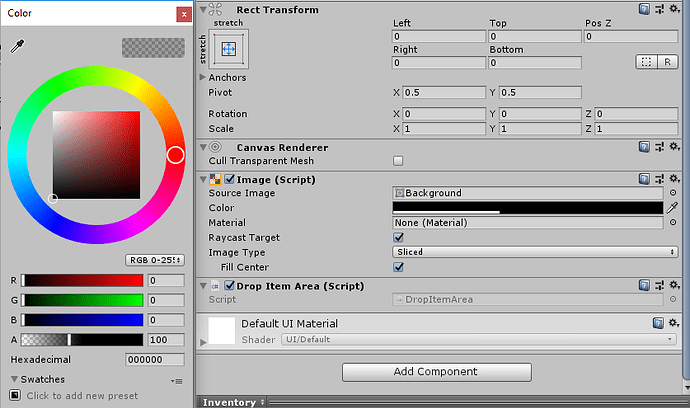This screenshot has height=408, width=690.
Task: Click the checkered color preview swatch
Action: tap(153, 48)
